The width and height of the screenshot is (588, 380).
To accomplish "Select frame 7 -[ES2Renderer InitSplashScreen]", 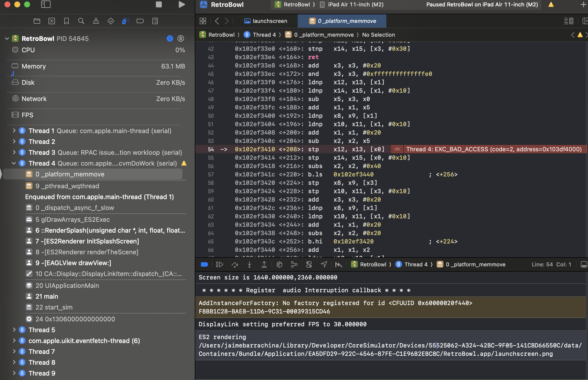I will (87, 241).
